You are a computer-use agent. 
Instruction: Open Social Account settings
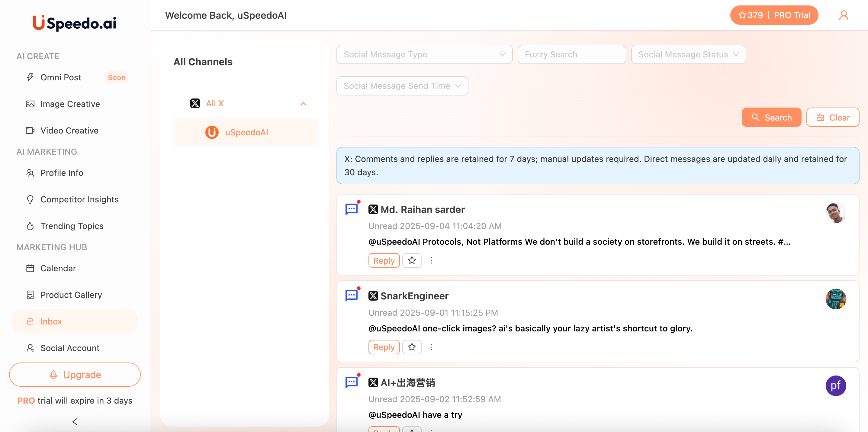(x=70, y=348)
